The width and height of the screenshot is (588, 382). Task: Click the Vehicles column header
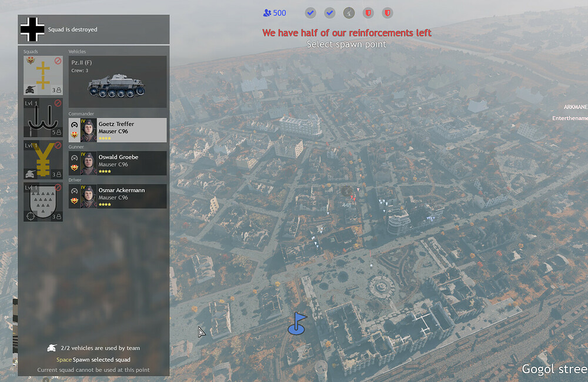pos(77,51)
